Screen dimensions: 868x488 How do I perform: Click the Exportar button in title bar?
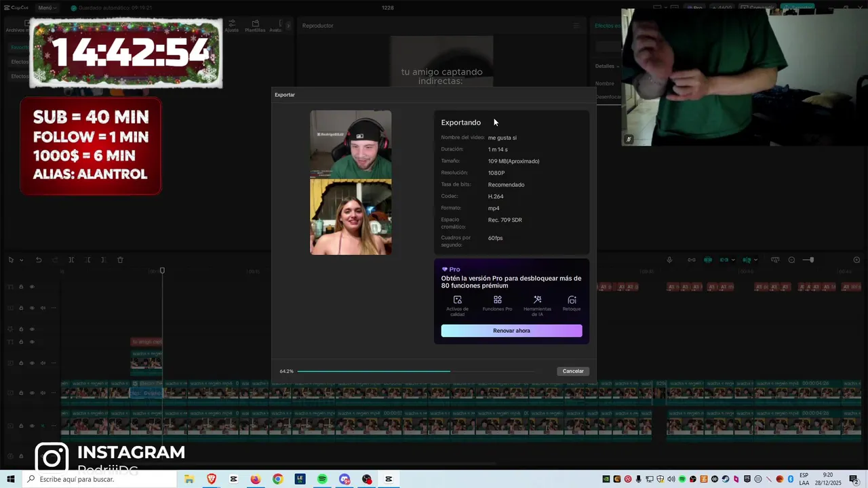[796, 7]
